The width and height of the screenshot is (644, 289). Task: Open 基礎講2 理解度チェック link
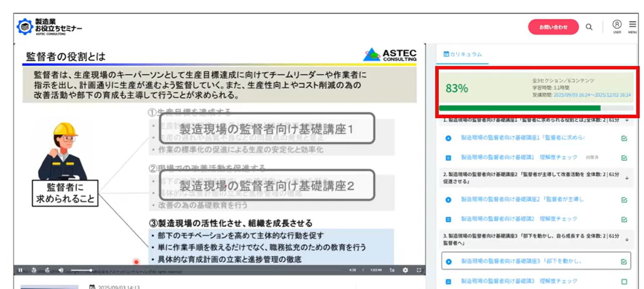pyautogui.click(x=519, y=219)
